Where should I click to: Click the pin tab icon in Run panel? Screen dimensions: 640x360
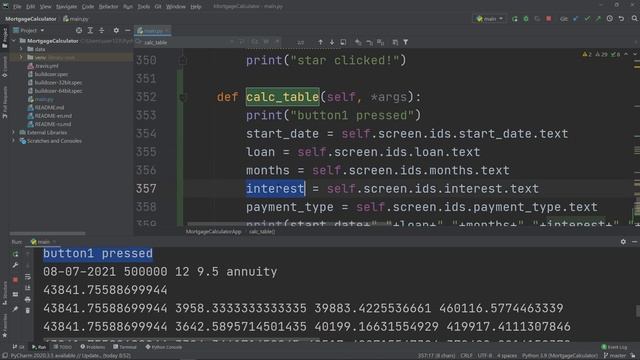click(15, 309)
